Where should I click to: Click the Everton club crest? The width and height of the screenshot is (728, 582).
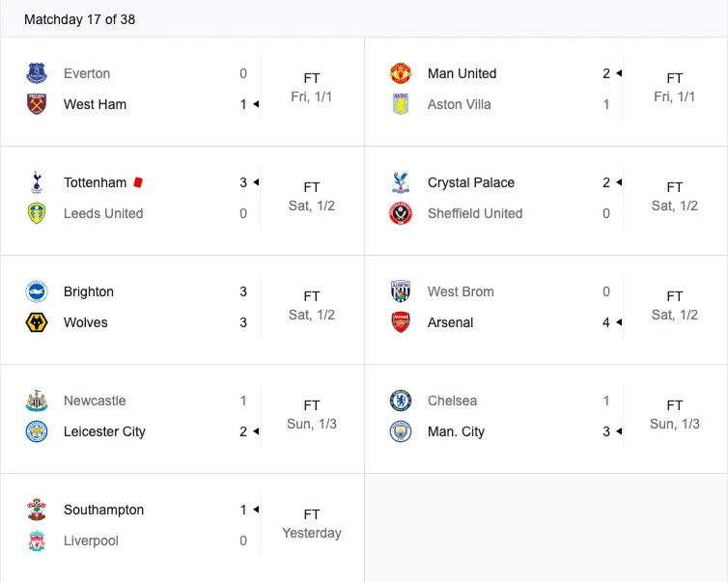point(37,73)
